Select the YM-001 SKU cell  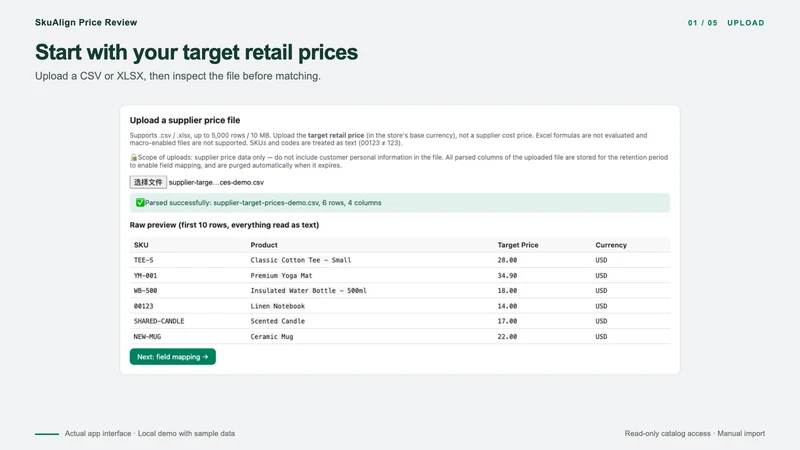click(145, 276)
